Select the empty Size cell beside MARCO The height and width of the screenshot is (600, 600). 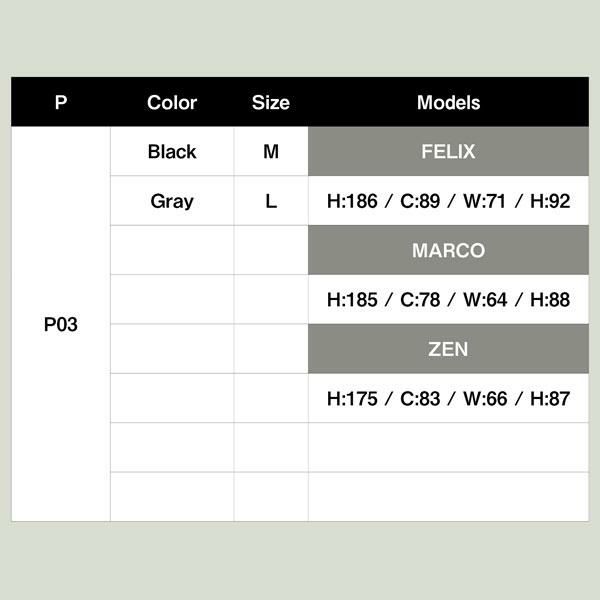click(271, 250)
